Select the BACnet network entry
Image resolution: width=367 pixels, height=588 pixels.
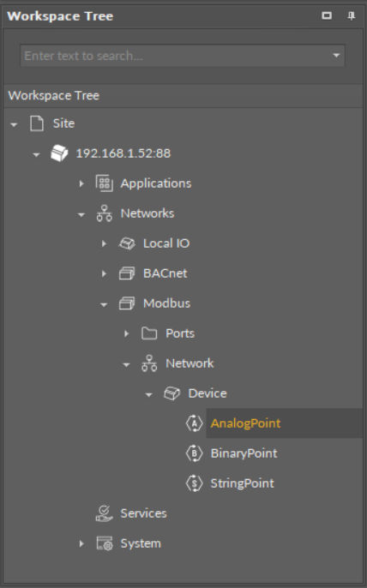165,273
